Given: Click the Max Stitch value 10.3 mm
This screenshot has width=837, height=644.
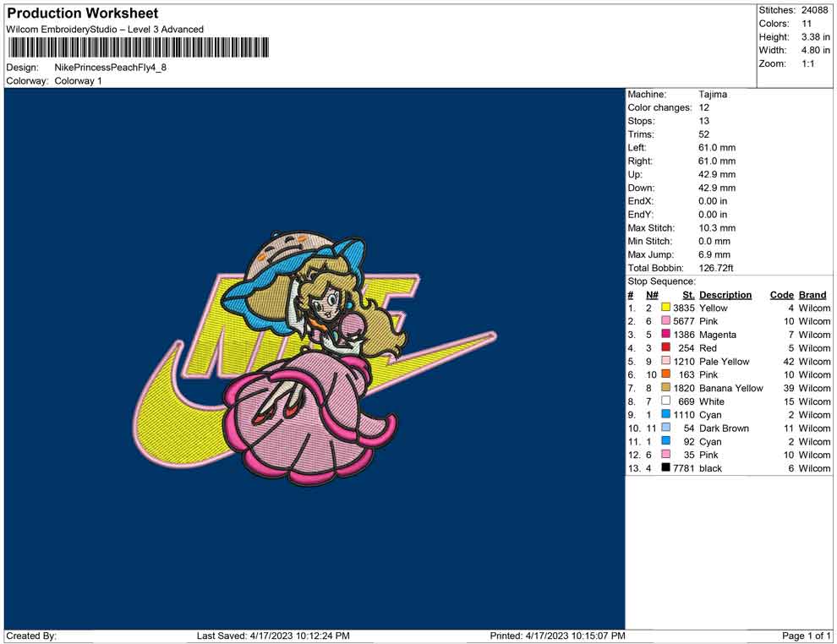Looking at the screenshot, I should 717,228.
